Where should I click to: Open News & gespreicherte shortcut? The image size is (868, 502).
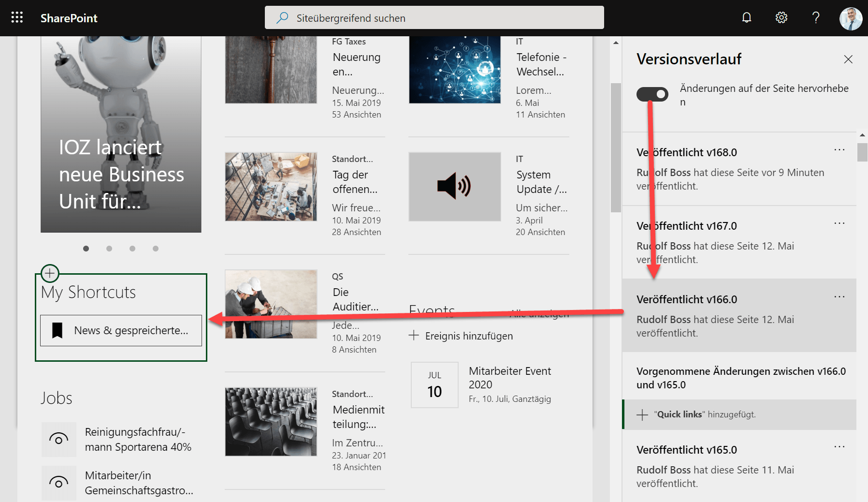(121, 330)
